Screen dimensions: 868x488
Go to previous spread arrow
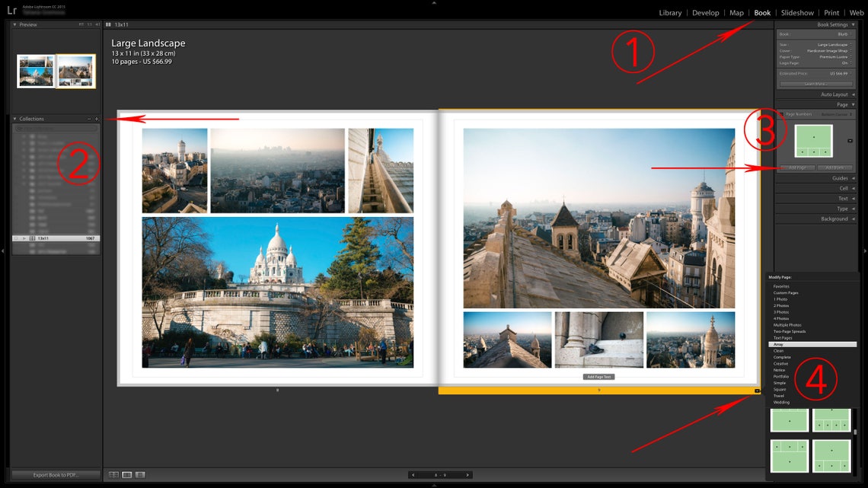pyautogui.click(x=413, y=475)
